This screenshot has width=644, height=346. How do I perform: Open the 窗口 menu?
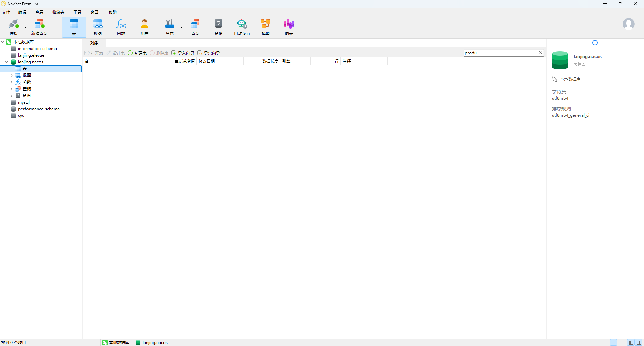(94, 12)
